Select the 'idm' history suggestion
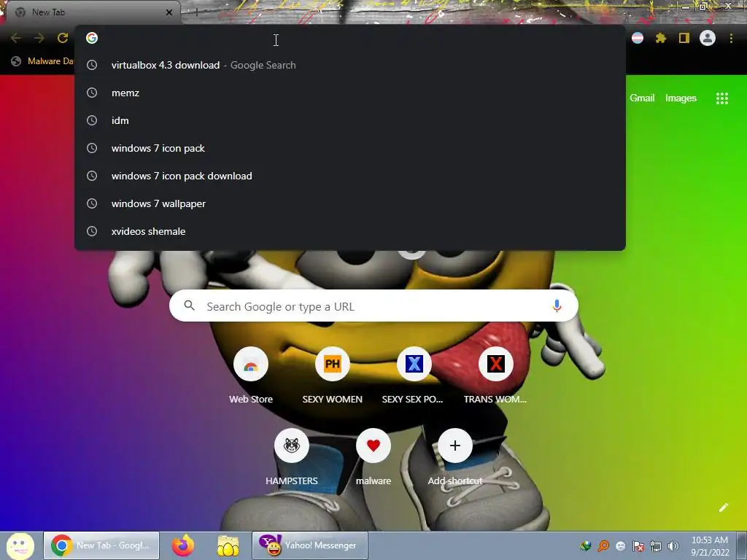747x560 pixels. coord(349,120)
